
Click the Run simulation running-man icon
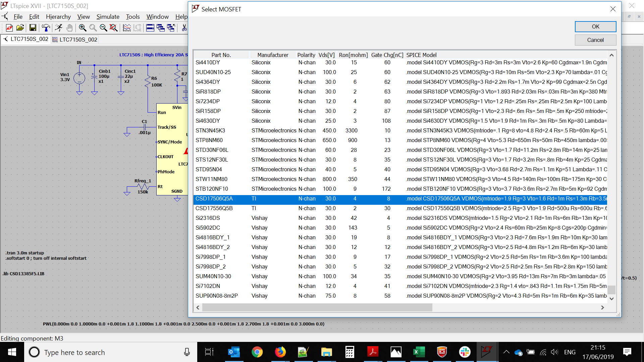click(59, 28)
